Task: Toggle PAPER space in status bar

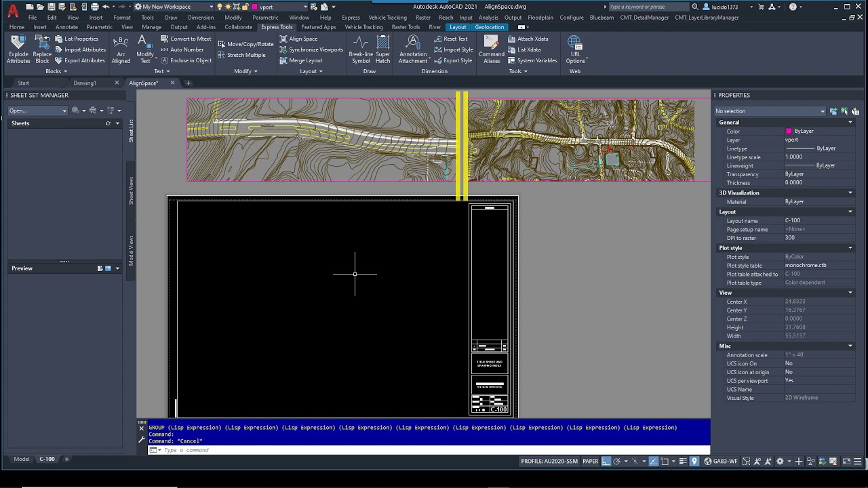Action: click(x=591, y=462)
